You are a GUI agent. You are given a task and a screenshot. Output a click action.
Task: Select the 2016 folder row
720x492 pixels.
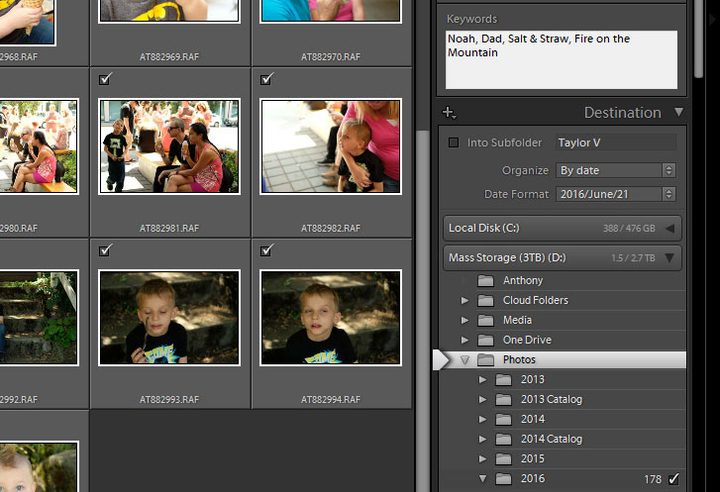[561, 479]
